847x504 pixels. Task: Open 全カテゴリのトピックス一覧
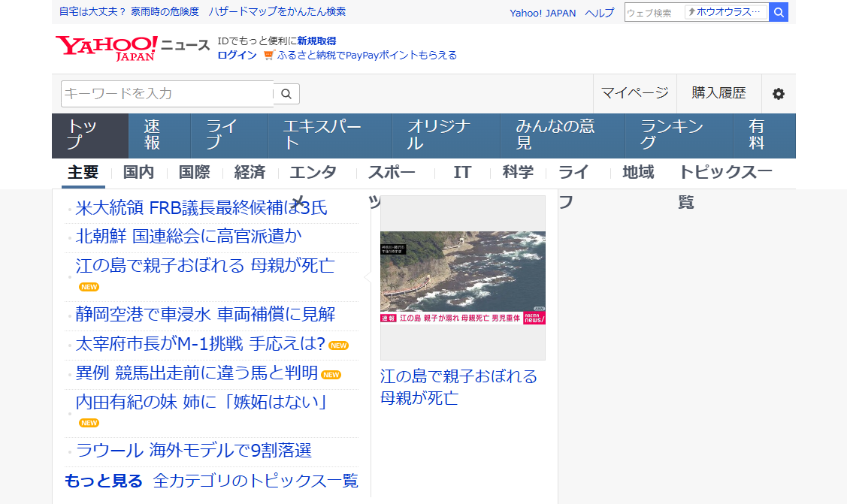click(254, 479)
